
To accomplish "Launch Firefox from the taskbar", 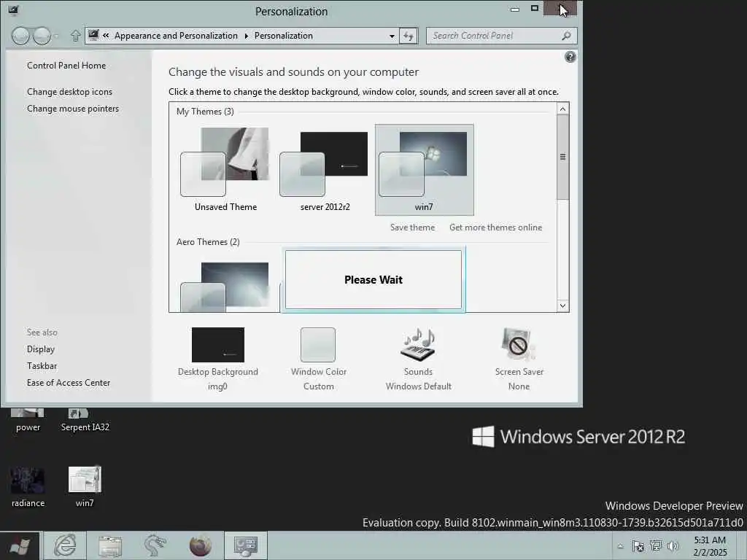I will [201, 545].
